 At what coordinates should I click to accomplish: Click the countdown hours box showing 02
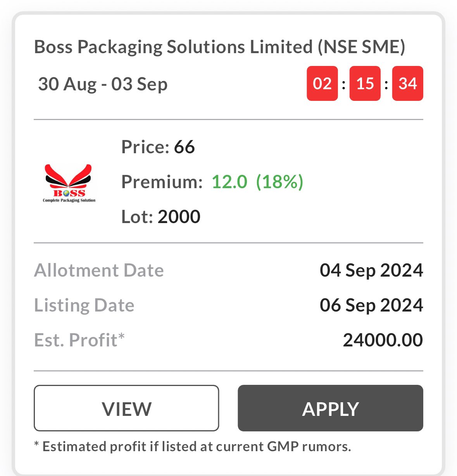[x=322, y=83]
